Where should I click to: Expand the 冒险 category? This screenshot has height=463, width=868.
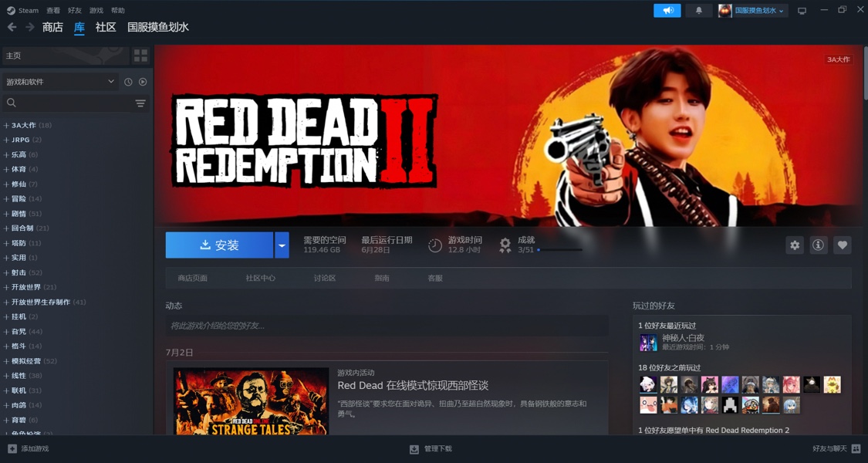pyautogui.click(x=6, y=199)
